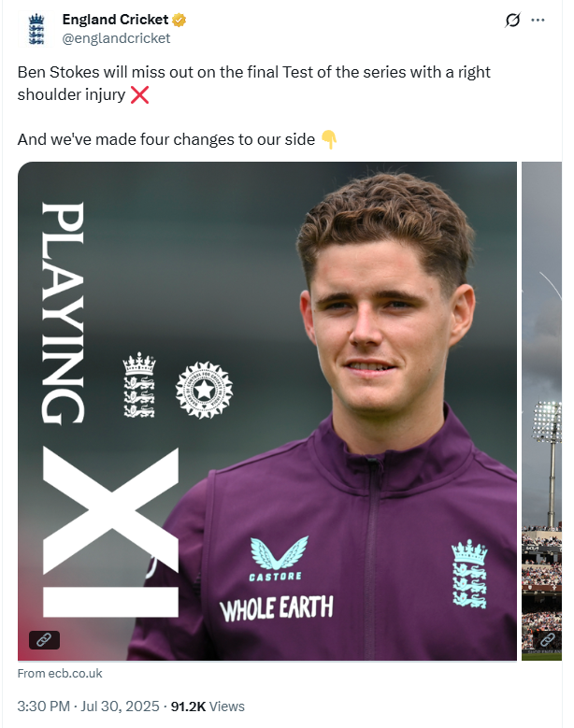Open the England Cricket profile avatar
This screenshot has width=574, height=728.
coord(36,28)
